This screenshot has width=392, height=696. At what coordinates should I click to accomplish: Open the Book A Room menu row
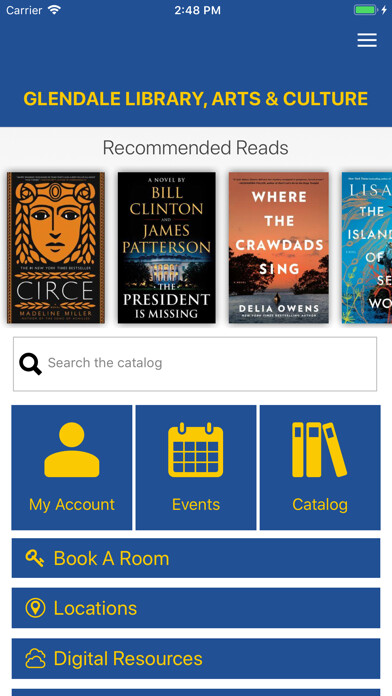click(x=196, y=558)
